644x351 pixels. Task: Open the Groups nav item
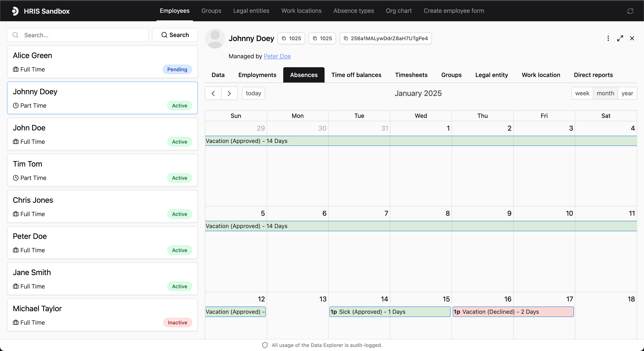(211, 11)
